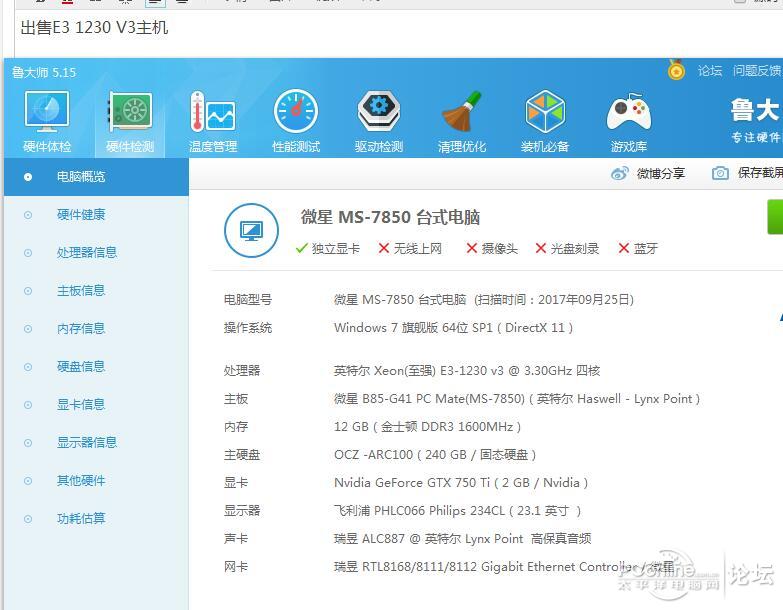Click 无线上网 status indicator
Viewport: 783px width, 610px height.
pos(409,248)
